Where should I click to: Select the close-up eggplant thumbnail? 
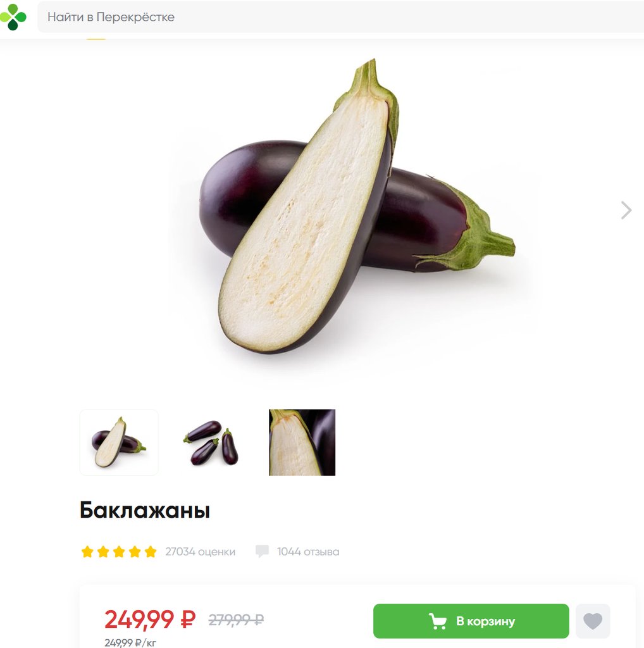(x=302, y=442)
